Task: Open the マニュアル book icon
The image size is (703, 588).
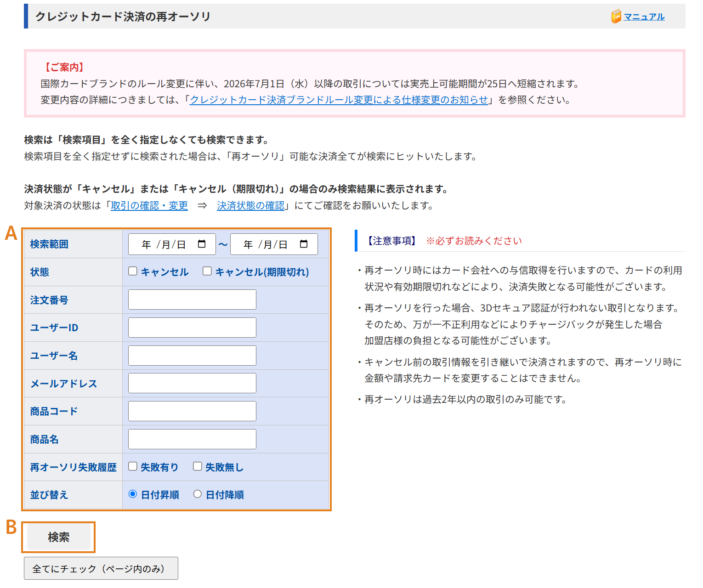Action: click(x=616, y=17)
